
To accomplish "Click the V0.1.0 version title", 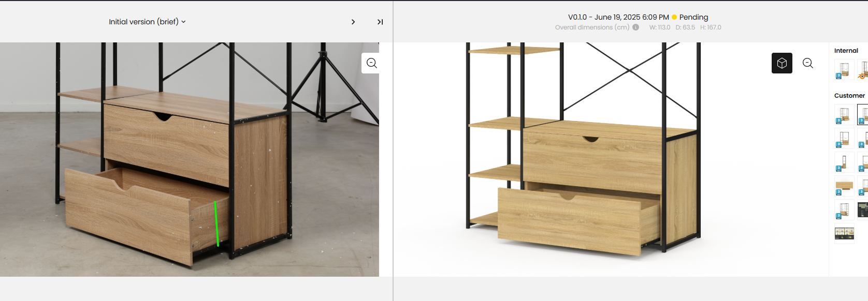I will [x=577, y=17].
